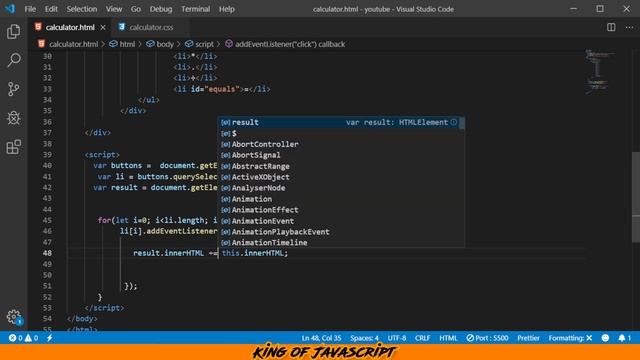Switch to the calculator.html tab
Screen dimensions: 640x360
click(x=70, y=27)
